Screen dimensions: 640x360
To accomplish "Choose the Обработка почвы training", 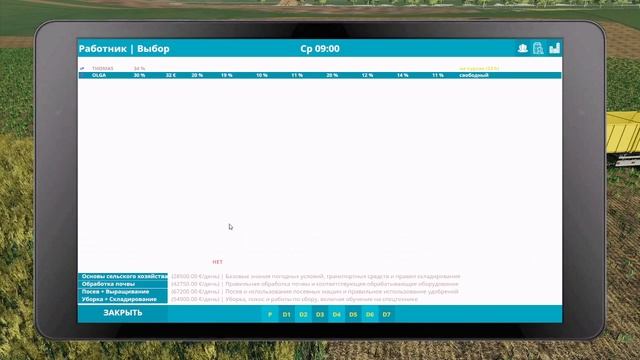I will 123,284.
